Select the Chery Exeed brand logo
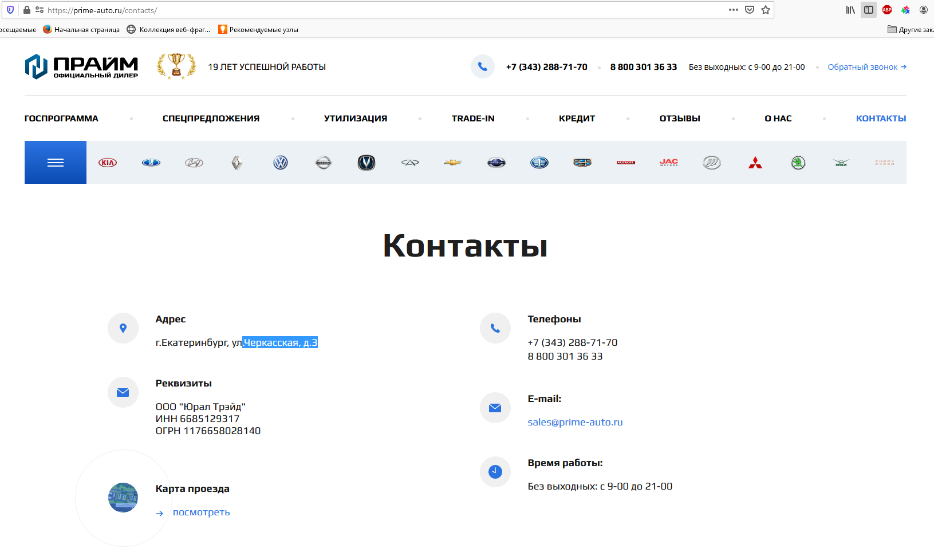 pos(885,163)
